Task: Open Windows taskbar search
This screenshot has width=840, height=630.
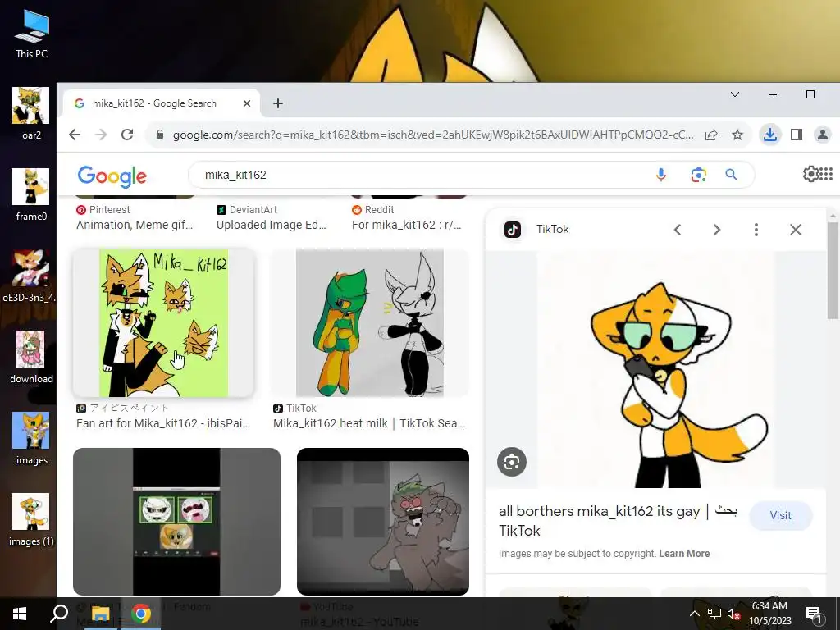Action: click(x=59, y=614)
